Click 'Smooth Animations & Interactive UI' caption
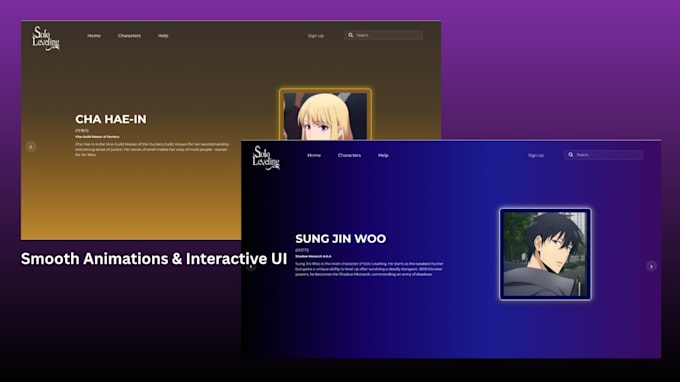The height and width of the screenshot is (382, 680). point(154,258)
